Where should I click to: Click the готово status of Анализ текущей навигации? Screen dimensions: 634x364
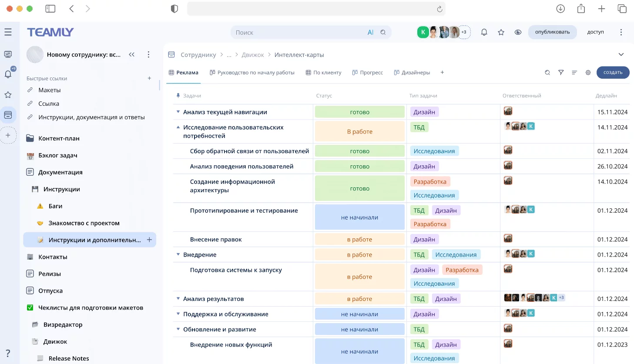click(x=359, y=112)
